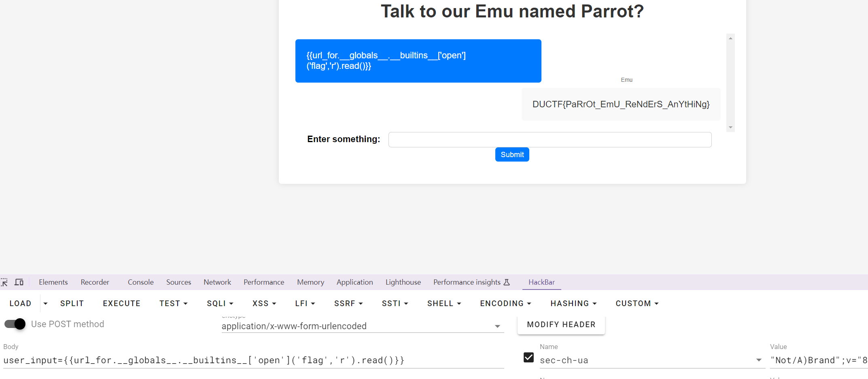The height and width of the screenshot is (379, 868).
Task: Uncheck the sec-ch-ua header checkbox
Action: click(528, 358)
